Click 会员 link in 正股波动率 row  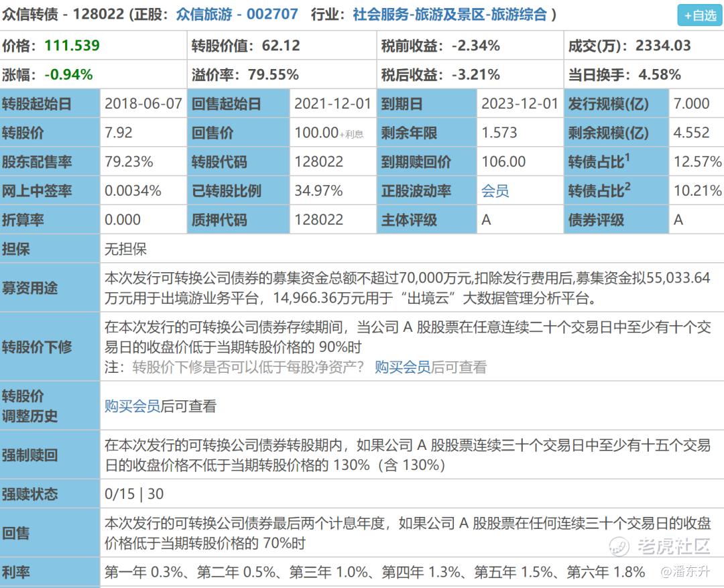495,191
